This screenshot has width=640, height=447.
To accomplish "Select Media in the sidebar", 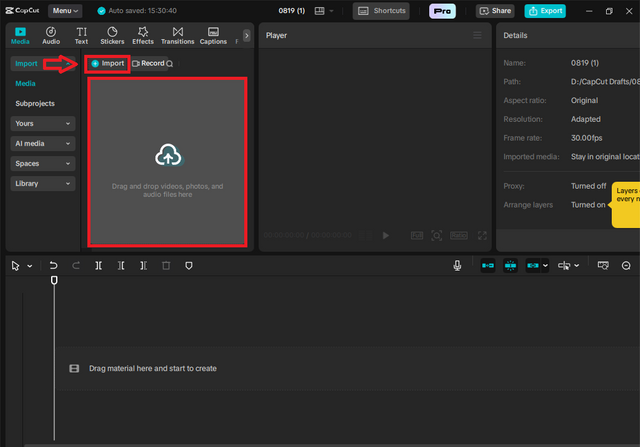I will 25,84.
